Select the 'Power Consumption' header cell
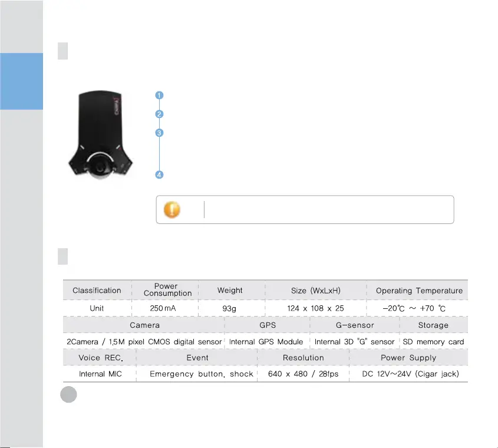This screenshot has width=498, height=448. tap(165, 291)
